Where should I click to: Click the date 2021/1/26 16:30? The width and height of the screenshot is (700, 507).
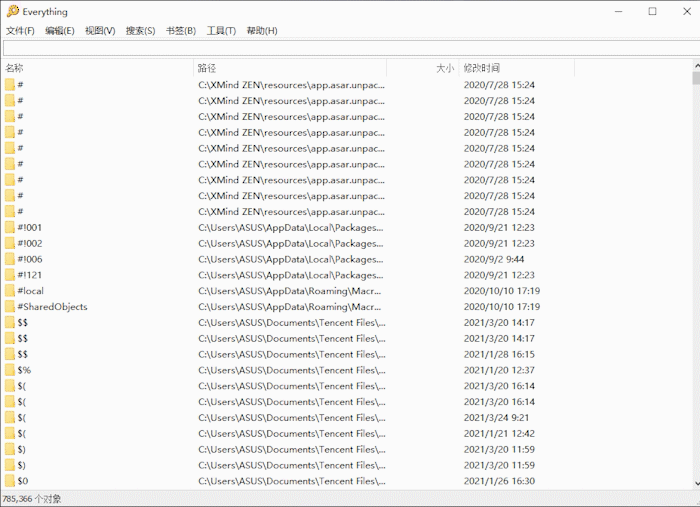tap(499, 481)
